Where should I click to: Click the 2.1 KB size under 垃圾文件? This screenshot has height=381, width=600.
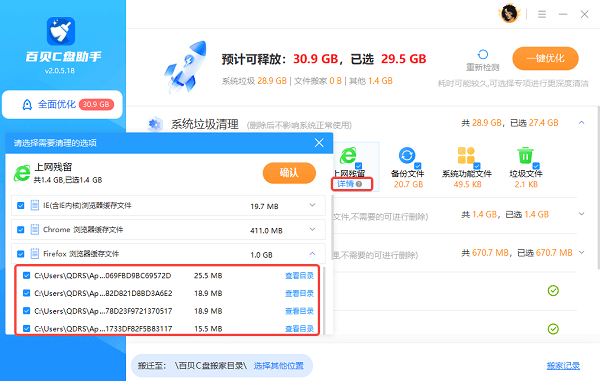pos(526,184)
